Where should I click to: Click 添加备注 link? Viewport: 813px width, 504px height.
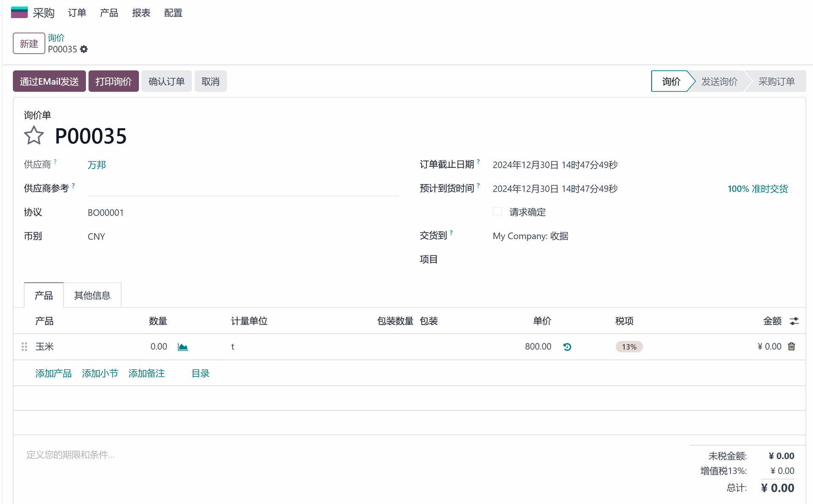[147, 373]
